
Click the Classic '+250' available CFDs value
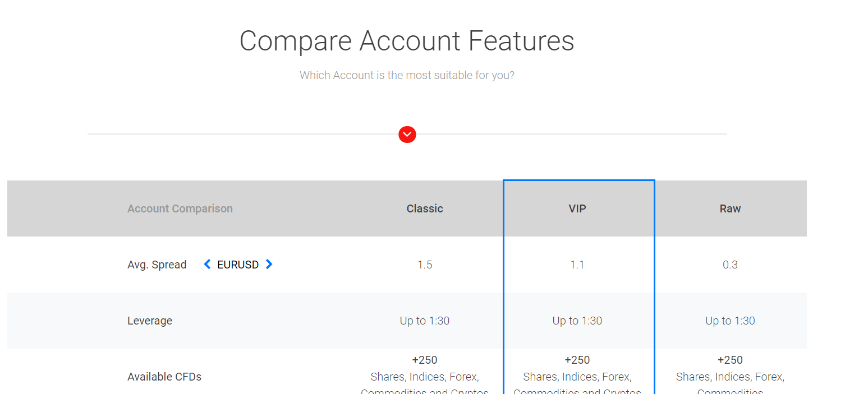click(425, 360)
